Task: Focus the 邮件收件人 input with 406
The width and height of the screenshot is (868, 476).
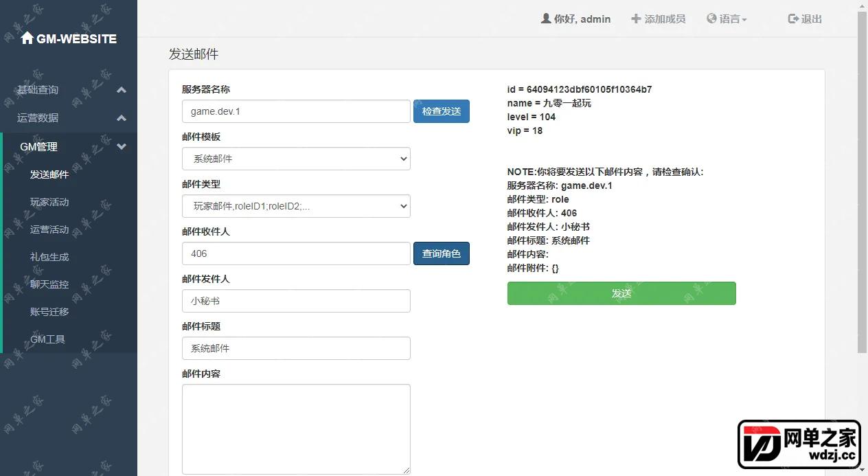Action: (x=296, y=253)
